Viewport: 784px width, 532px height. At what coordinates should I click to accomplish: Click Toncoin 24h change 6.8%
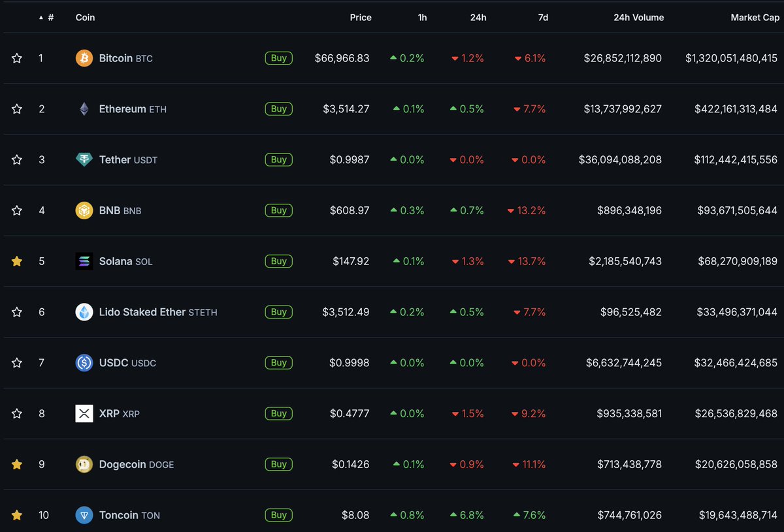click(467, 515)
